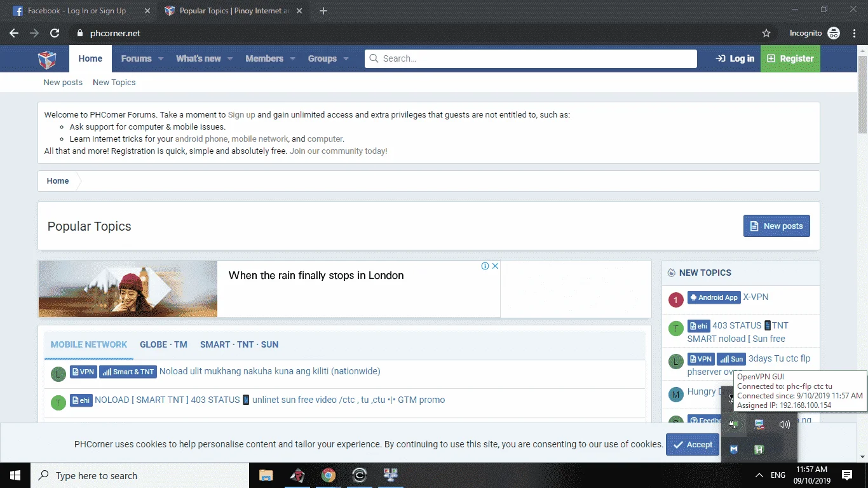Click the volume speaker tray icon

(x=784, y=424)
